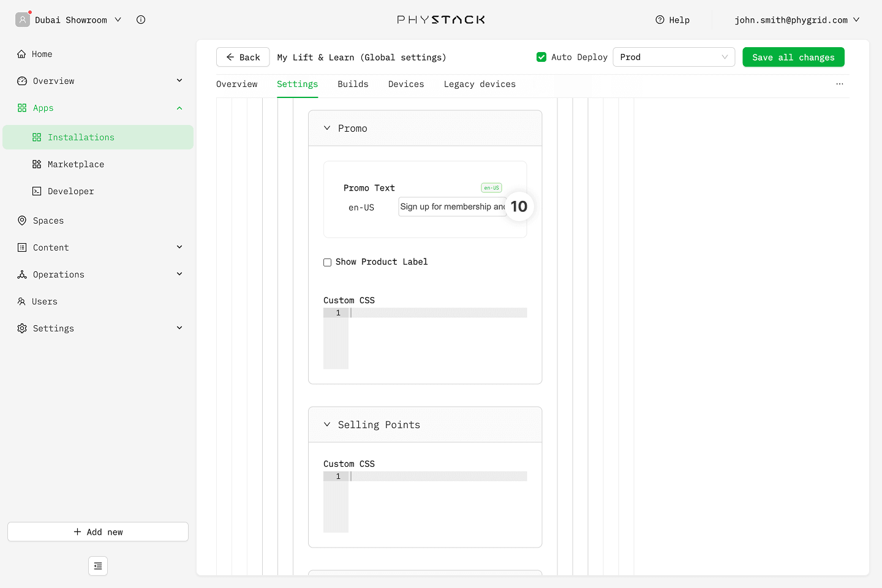Expand the Content sidebar section chevron
Viewport: 882px width, 588px height.
coord(179,247)
